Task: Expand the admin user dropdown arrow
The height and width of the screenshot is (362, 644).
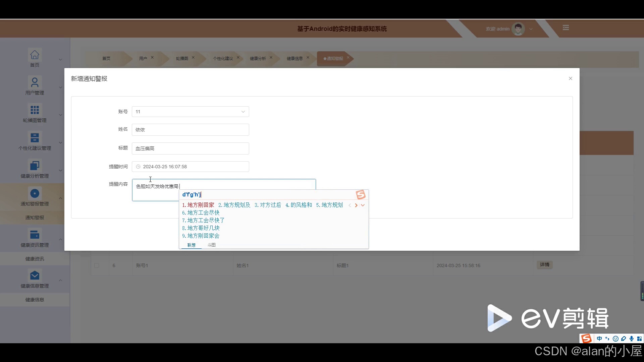Action: pyautogui.click(x=531, y=29)
